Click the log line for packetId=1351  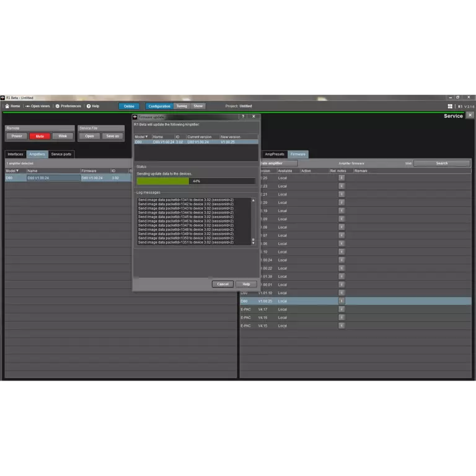click(186, 242)
